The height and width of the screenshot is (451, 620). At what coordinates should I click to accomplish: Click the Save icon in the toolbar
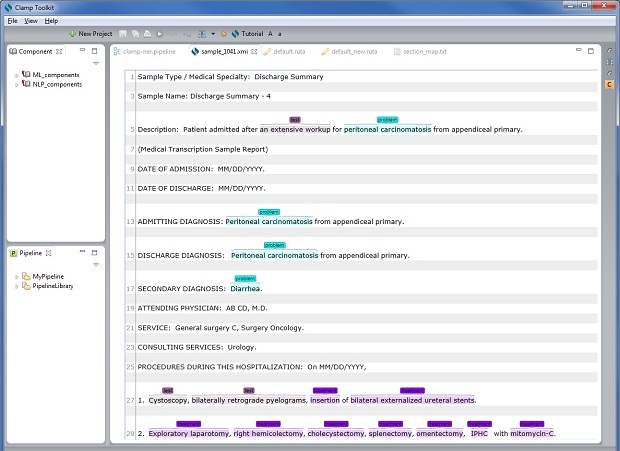click(x=123, y=33)
